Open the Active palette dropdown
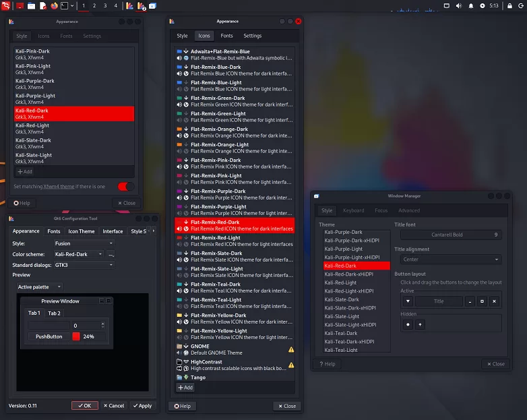527x420 pixels. pos(39,287)
